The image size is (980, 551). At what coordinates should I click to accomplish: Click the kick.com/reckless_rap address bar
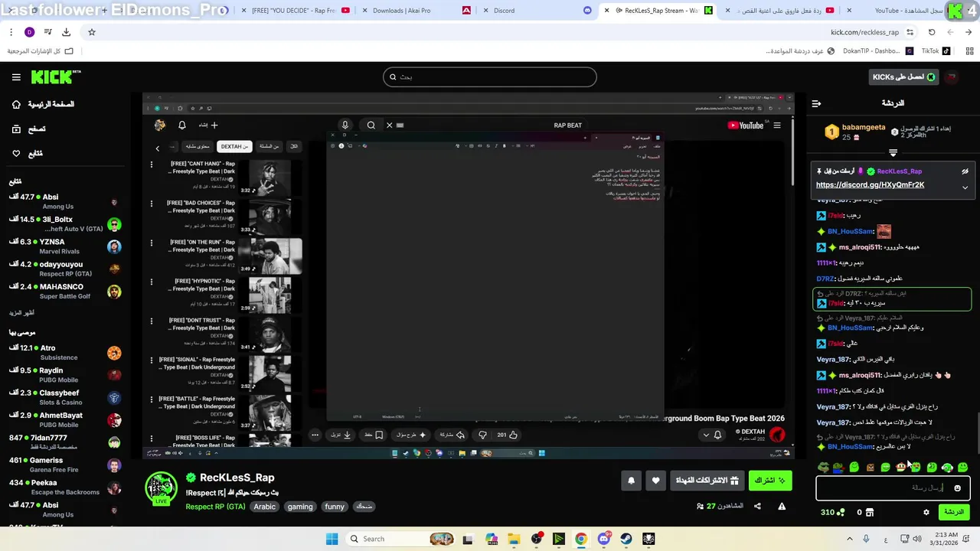(x=864, y=32)
